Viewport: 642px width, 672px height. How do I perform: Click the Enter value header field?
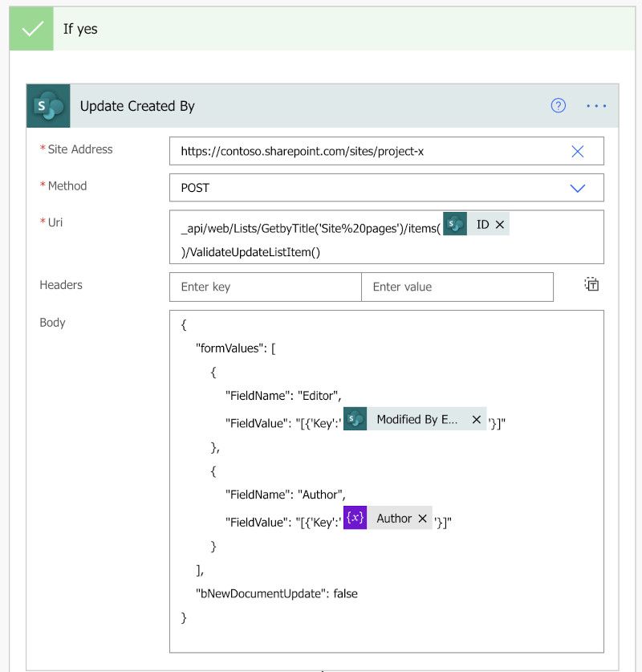(457, 287)
